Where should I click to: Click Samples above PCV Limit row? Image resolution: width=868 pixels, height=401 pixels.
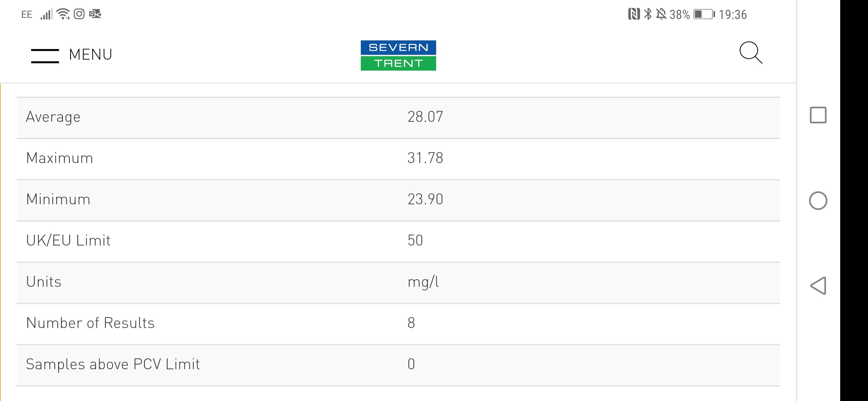398,365
